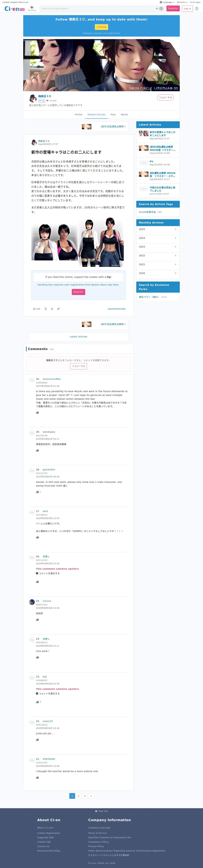Go to the next comments page arrow
Image resolution: width=203 pixels, height=868 pixels.
(91, 796)
